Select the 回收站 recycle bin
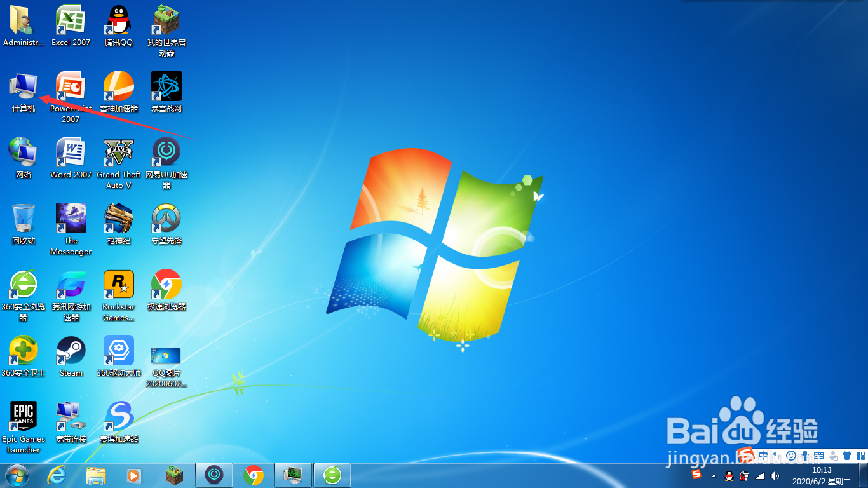The height and width of the screenshot is (488, 868). (24, 224)
